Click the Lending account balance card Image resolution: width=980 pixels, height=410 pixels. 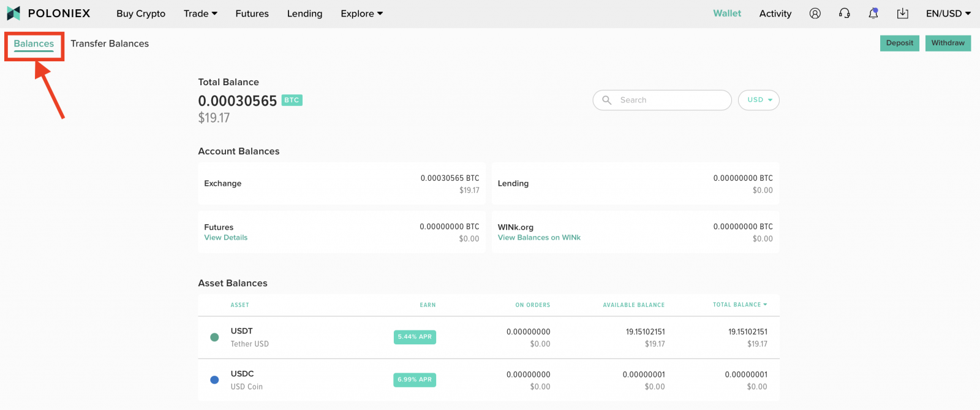(635, 183)
